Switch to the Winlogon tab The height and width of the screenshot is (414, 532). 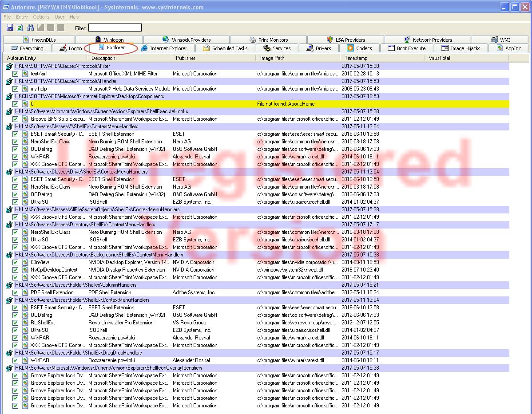coord(109,39)
